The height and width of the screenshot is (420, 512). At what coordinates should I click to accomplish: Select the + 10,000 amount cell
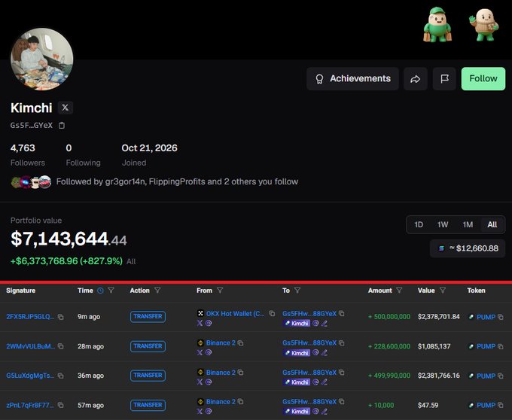[x=381, y=405]
